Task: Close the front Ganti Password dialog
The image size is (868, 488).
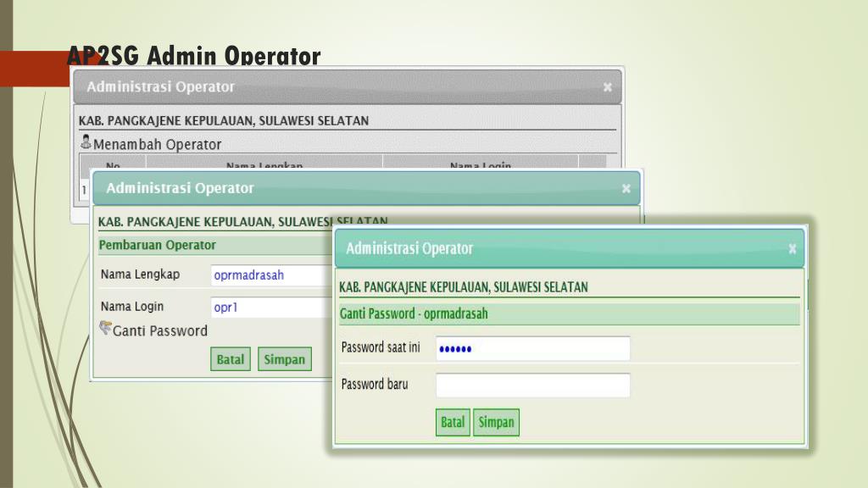Action: pyautogui.click(x=793, y=249)
